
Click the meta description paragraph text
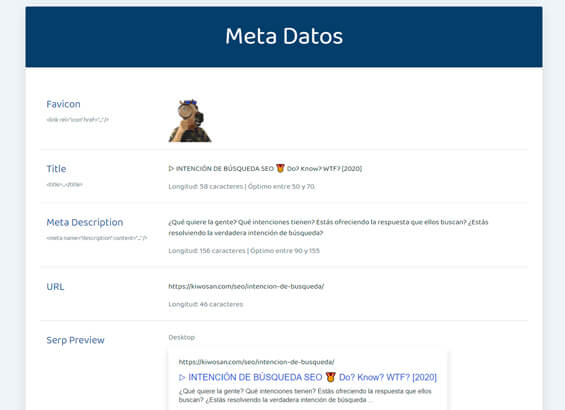[328, 227]
